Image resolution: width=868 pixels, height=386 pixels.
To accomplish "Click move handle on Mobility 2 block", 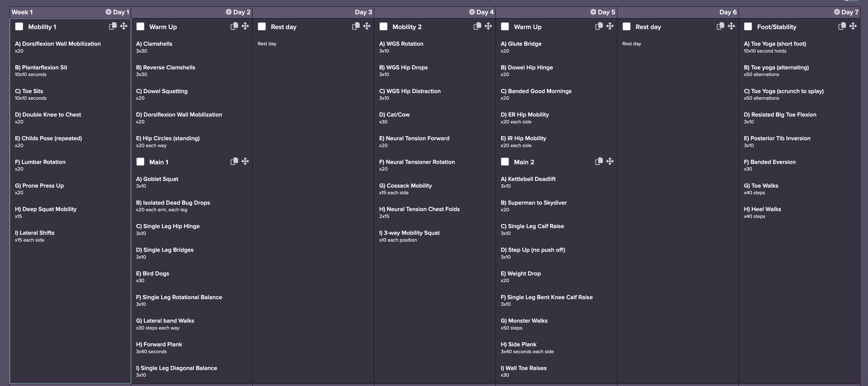I will coord(488,26).
